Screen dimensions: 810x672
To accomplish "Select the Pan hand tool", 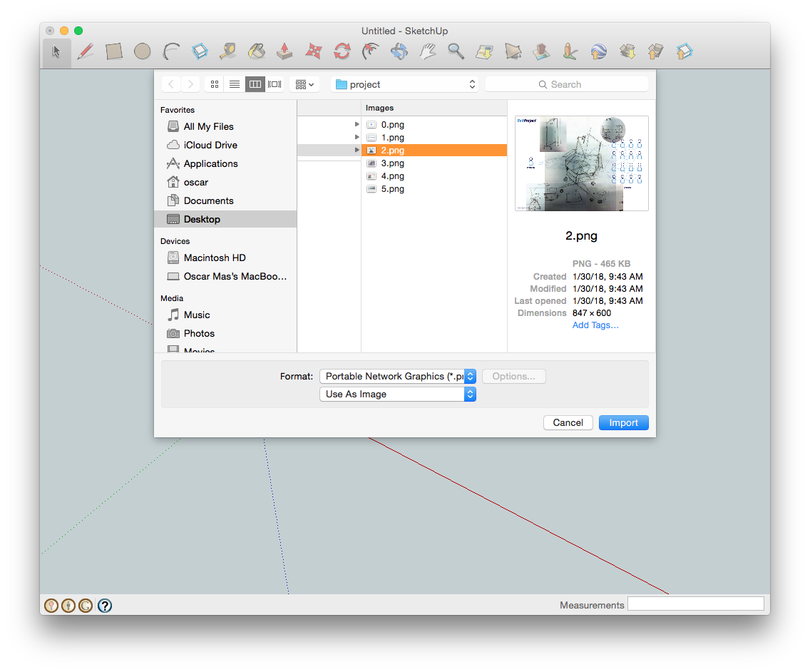I will pyautogui.click(x=428, y=51).
